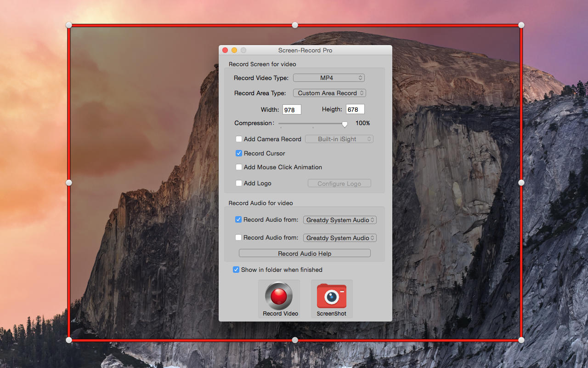This screenshot has width=588, height=368.
Task: Click the top-right handle of the record area
Action: pos(521,25)
